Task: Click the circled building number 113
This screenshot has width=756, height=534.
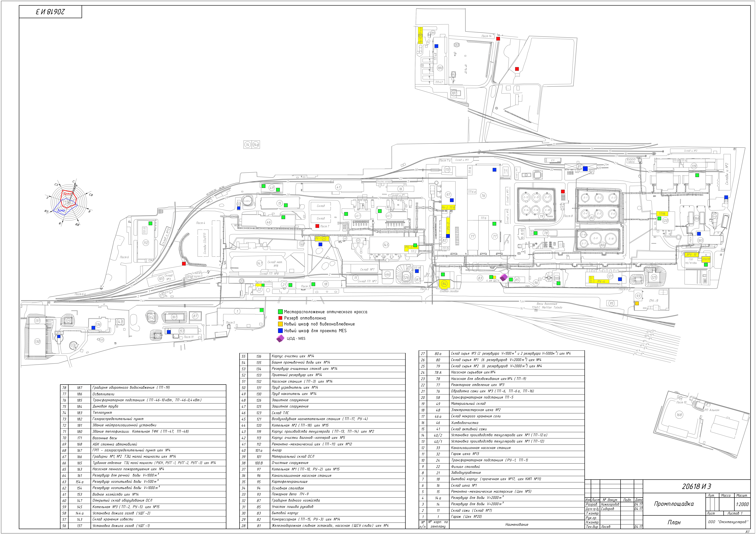Action: (x=447, y=170)
